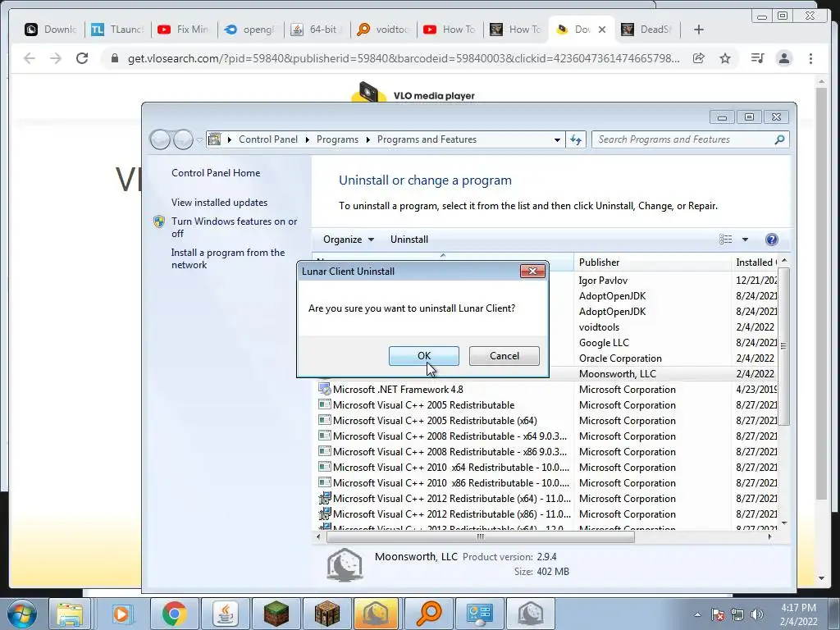This screenshot has height=630, width=840.
Task: Click the Control Panel forward arrow button
Action: click(183, 139)
